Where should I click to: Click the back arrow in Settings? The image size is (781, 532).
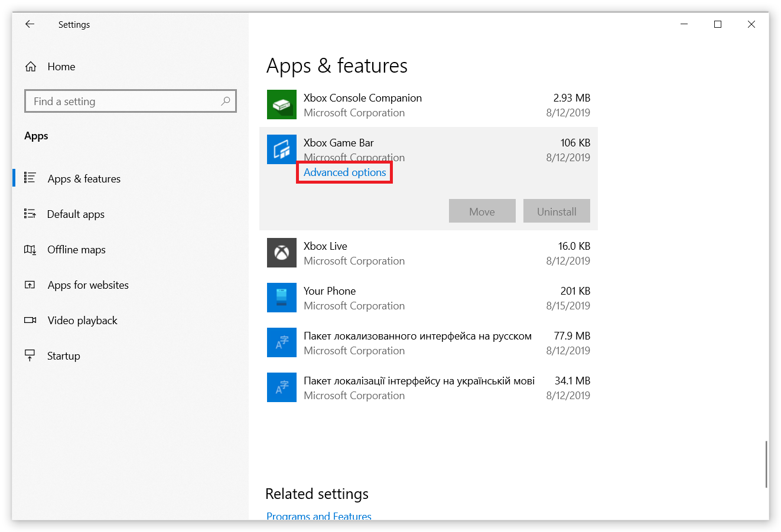30,24
